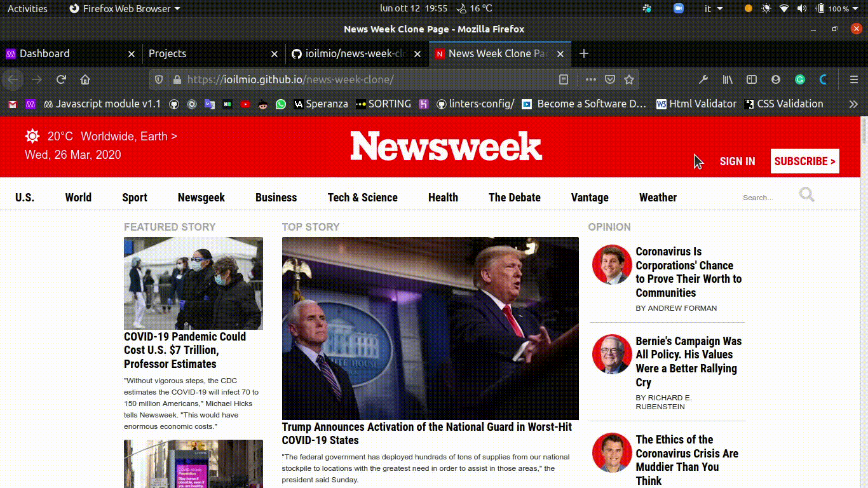Open page actions three-dot menu
868x488 pixels.
point(591,79)
